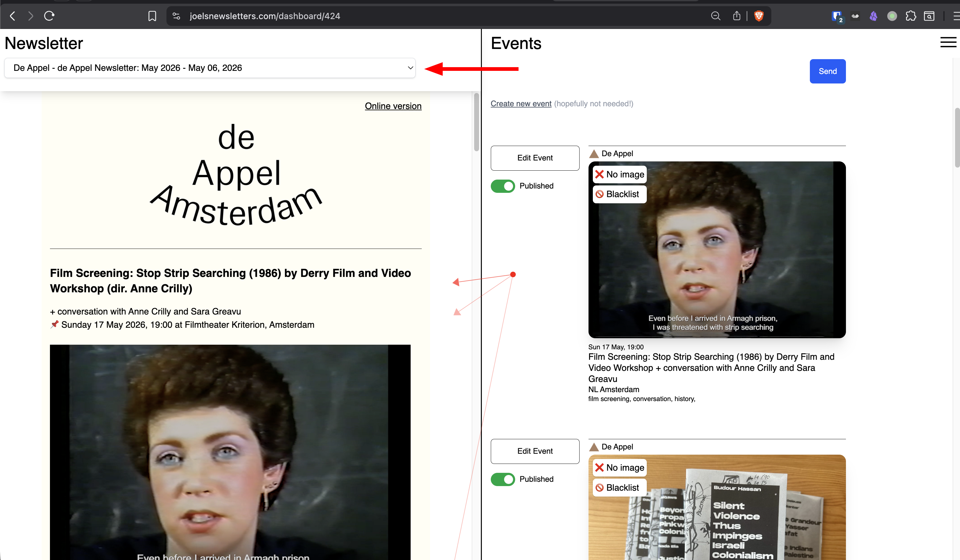Viewport: 960px width, 560px height.
Task: Click the De Appel triangle icon above Silent Violence
Action: (x=594, y=447)
